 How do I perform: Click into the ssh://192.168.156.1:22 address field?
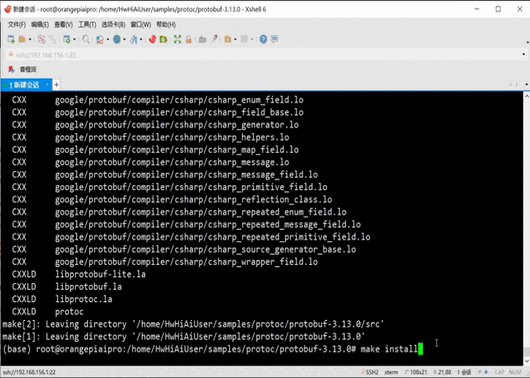point(265,54)
